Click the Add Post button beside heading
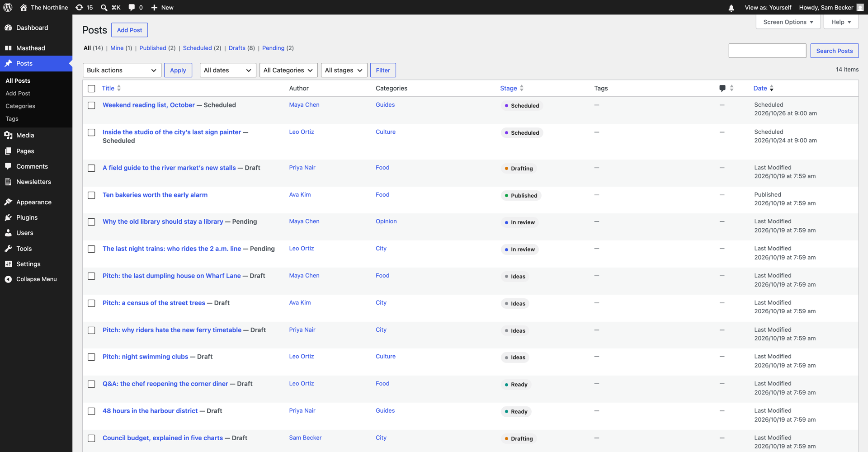Image resolution: width=868 pixels, height=452 pixels. coord(129,30)
